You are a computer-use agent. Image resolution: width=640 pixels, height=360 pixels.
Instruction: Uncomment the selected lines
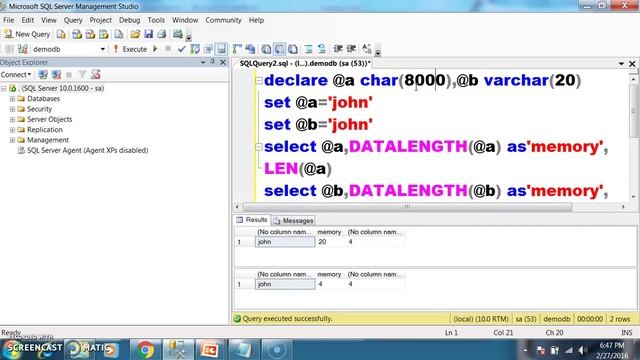pyautogui.click(x=322, y=49)
